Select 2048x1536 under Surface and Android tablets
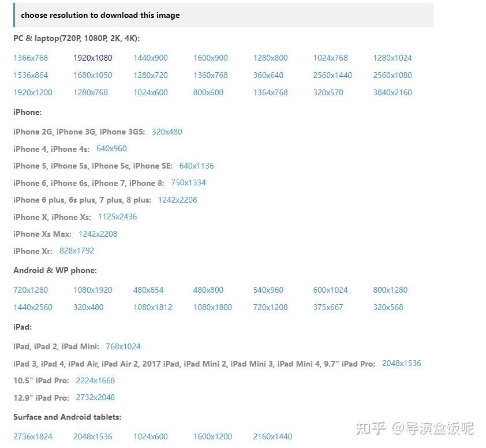The height and width of the screenshot is (448, 486). (93, 437)
